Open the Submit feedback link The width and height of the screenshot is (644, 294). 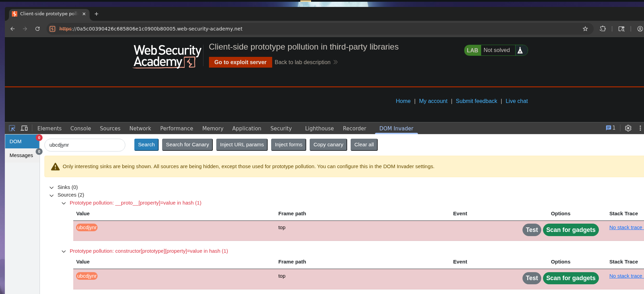(x=476, y=101)
